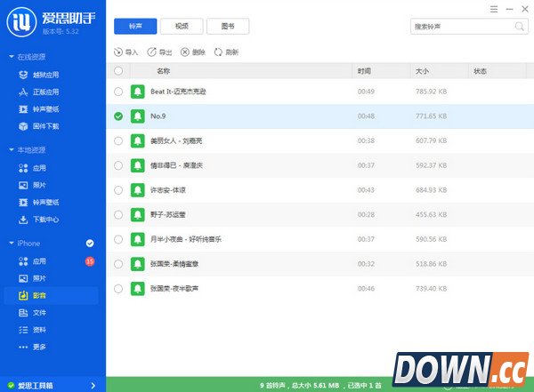Click the 删除 (delete) toolbar icon
Image resolution: width=534 pixels, height=392 pixels.
(x=185, y=52)
